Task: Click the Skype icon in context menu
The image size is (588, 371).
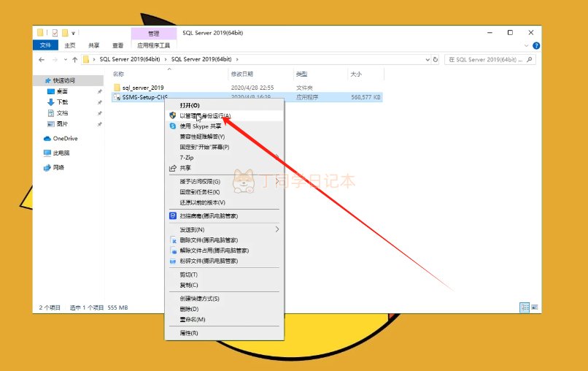Action: click(172, 126)
